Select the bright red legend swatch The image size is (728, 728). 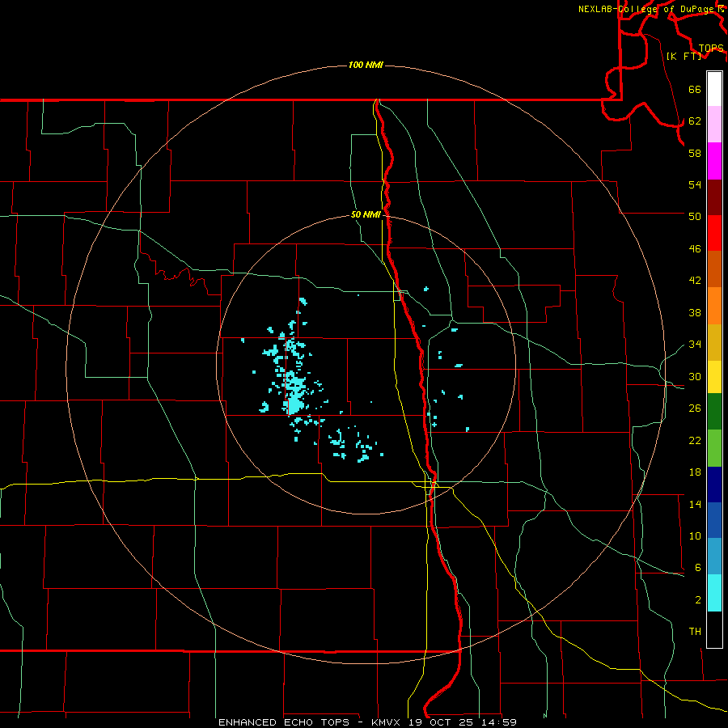714,233
